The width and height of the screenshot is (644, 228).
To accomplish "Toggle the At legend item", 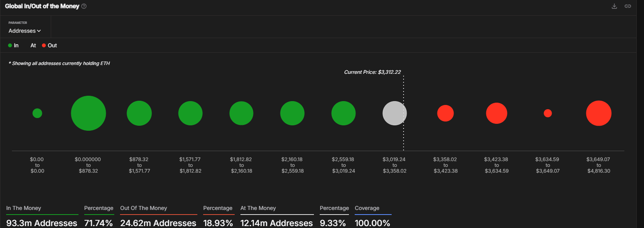I will [x=33, y=45].
